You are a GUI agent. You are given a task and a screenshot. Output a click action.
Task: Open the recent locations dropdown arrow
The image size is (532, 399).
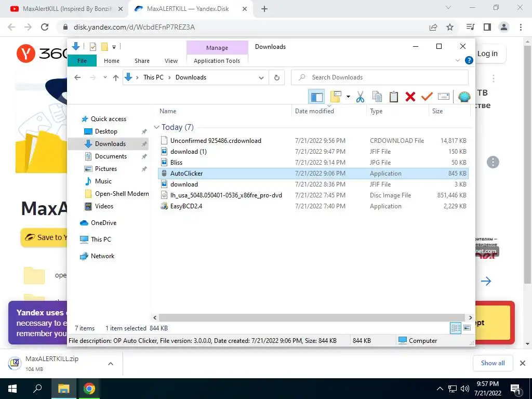105,77
